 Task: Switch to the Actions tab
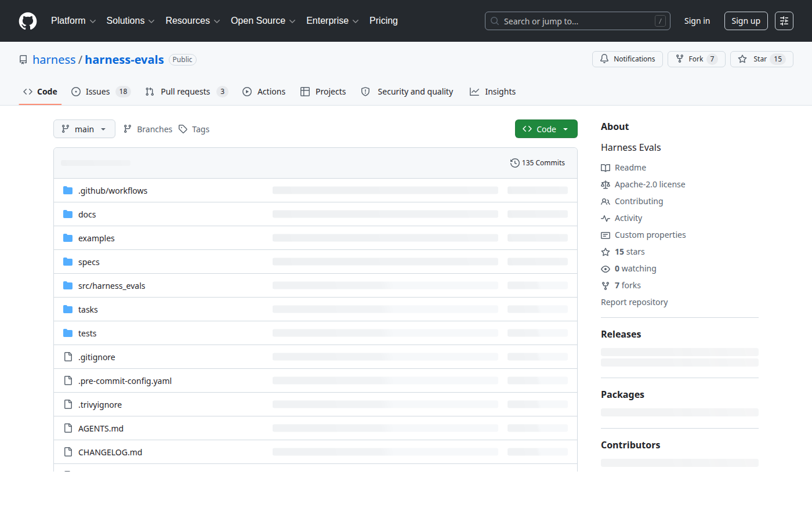pos(264,92)
